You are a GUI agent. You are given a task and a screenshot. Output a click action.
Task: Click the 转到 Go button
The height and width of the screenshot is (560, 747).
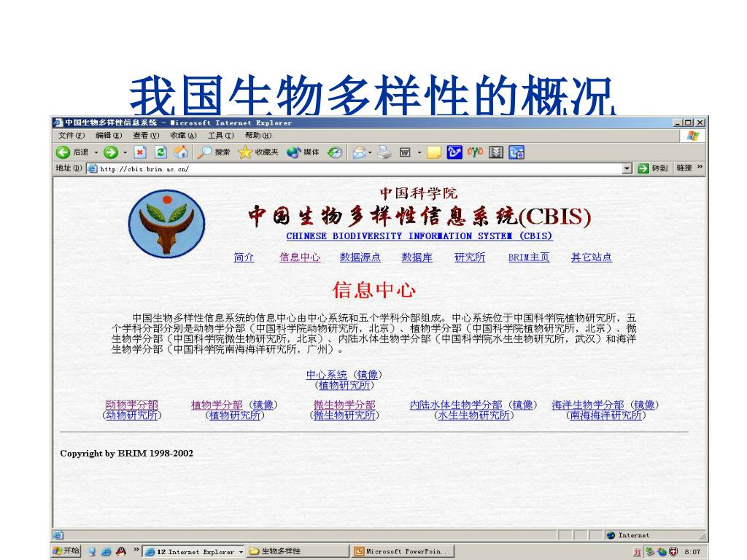(653, 168)
